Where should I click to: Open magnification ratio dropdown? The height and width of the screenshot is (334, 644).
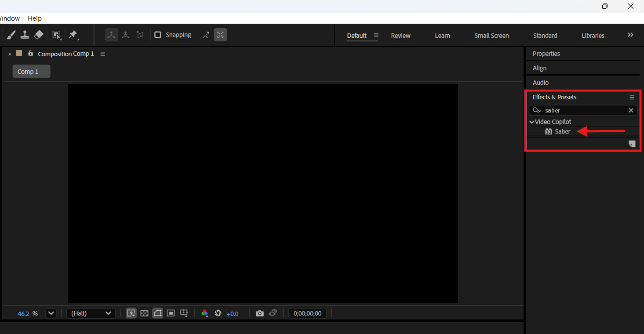(51, 313)
